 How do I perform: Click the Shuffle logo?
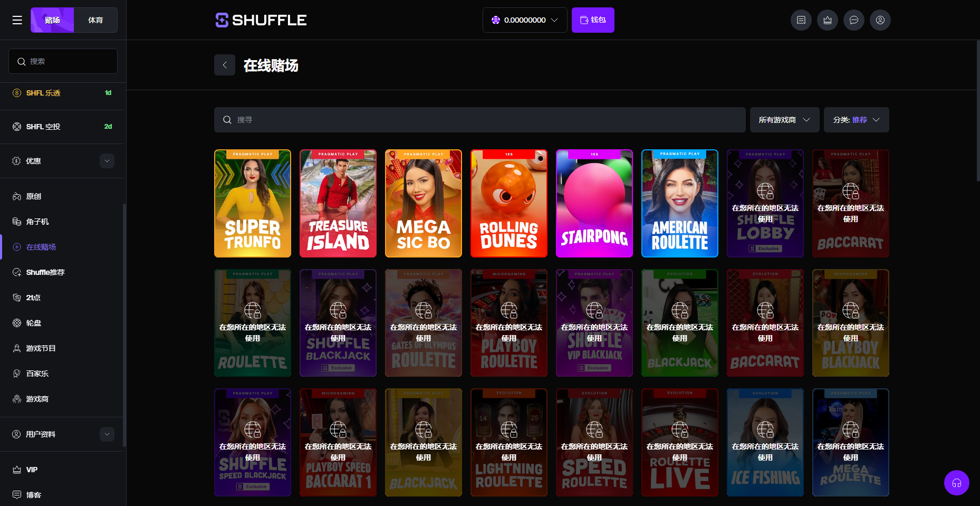[x=261, y=20]
